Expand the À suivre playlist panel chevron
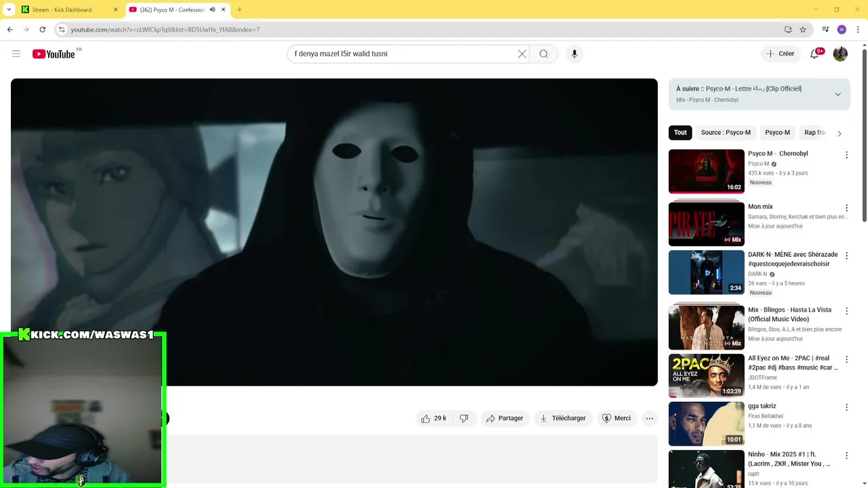868x488 pixels. click(x=837, y=94)
